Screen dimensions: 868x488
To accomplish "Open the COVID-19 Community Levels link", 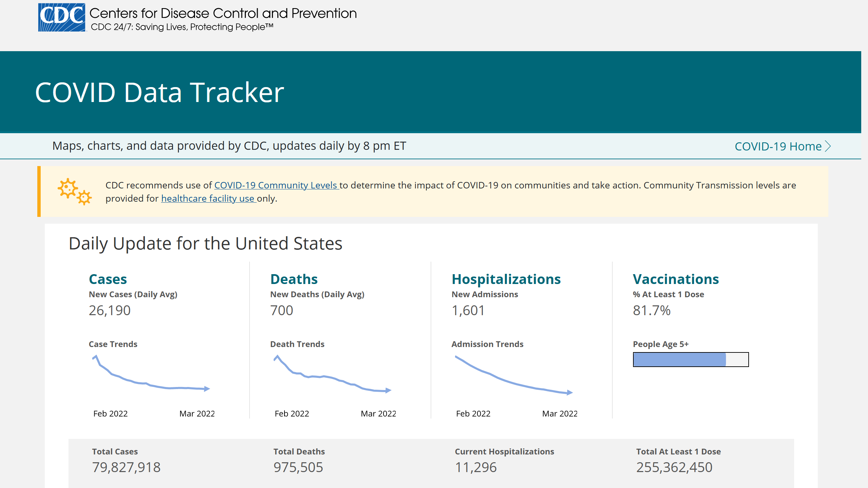I will [x=276, y=185].
